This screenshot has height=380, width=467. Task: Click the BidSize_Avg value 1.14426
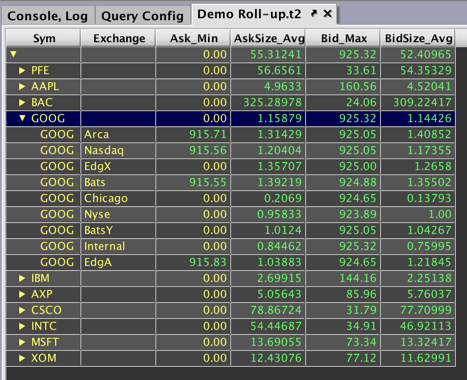429,118
